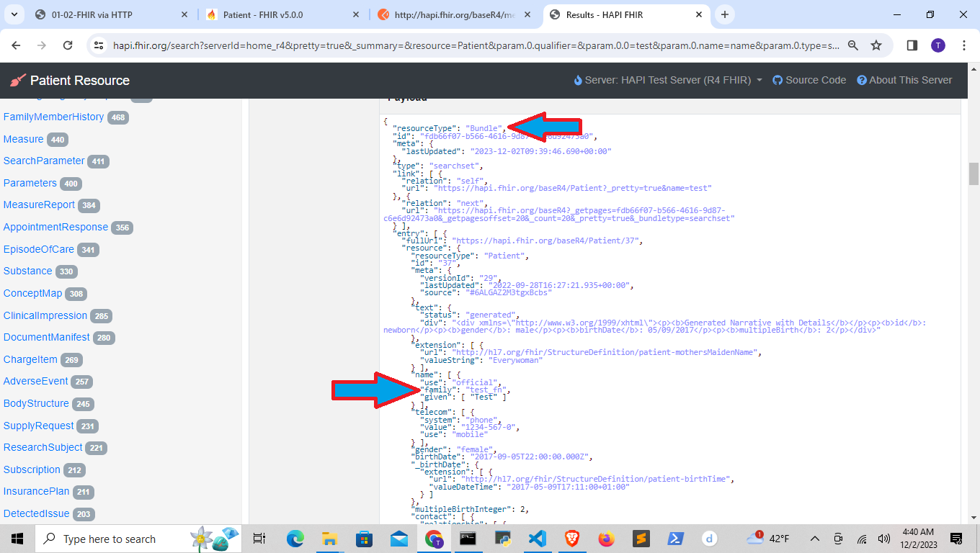
Task: Click the 468 count badge
Action: (x=118, y=117)
